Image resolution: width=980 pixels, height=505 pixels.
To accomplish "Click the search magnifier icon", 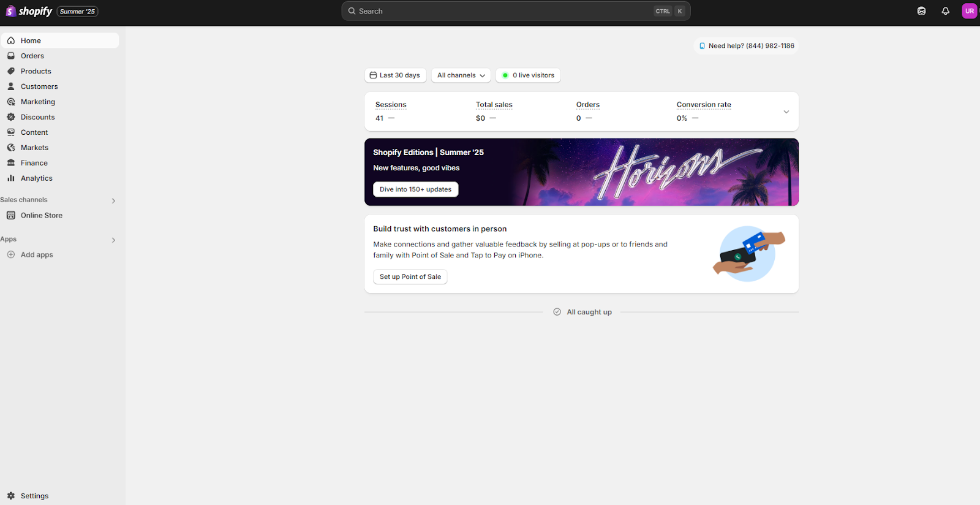I will pyautogui.click(x=352, y=11).
